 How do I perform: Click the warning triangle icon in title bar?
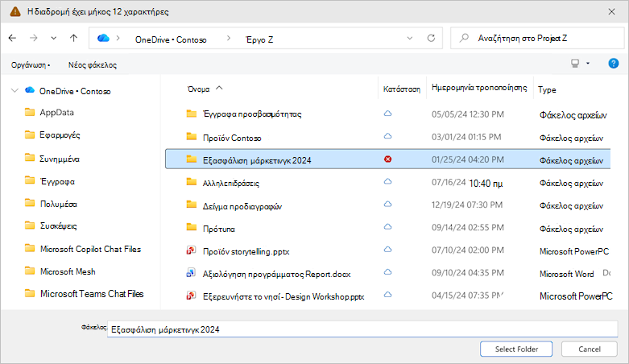[15, 11]
